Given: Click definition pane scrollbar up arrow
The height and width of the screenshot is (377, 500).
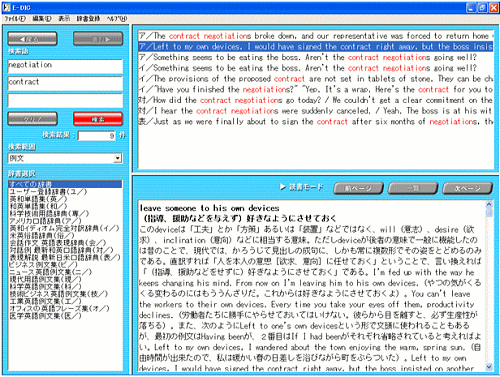Looking at the screenshot, I should (x=489, y=204).
